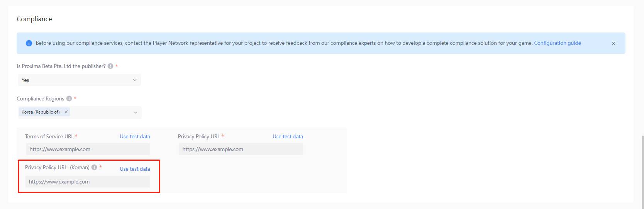Focus the Privacy Policy URL input field
The image size is (644, 209).
(x=241, y=149)
